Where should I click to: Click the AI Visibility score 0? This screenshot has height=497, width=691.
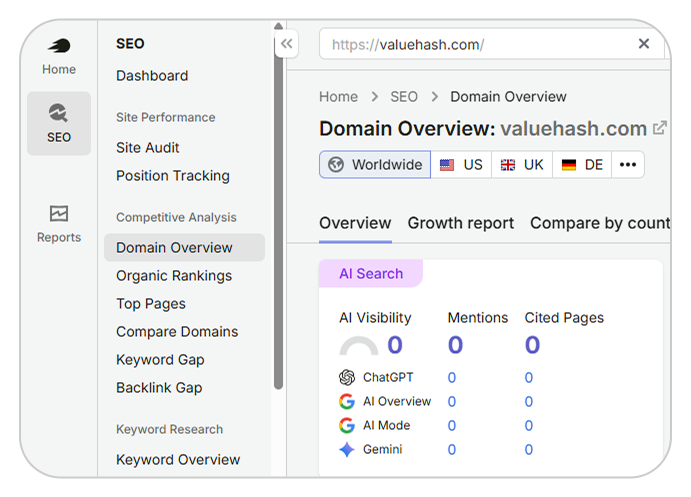point(395,345)
